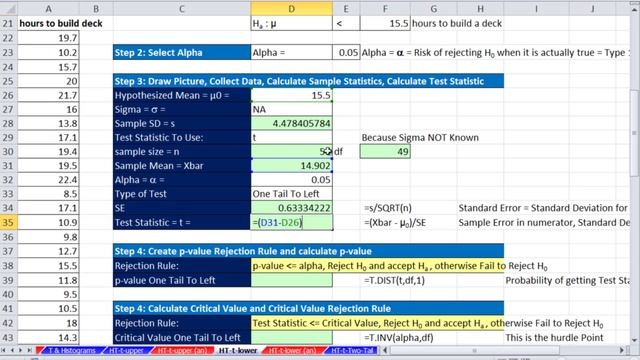Click the Hypothesized Mean value cell

[x=291, y=95]
